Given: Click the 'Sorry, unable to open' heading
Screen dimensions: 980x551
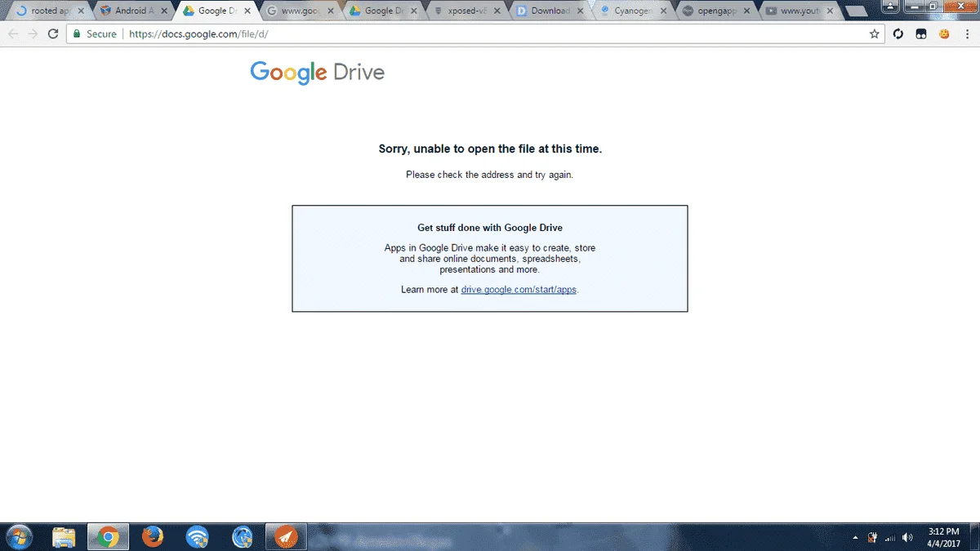Looking at the screenshot, I should point(490,149).
